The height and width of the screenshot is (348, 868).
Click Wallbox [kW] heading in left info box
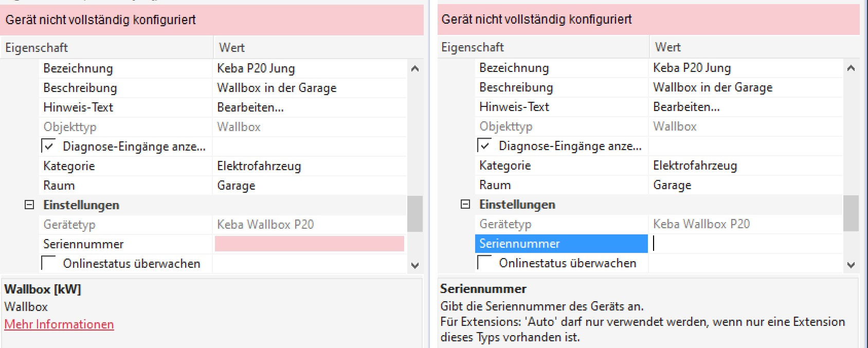point(43,289)
